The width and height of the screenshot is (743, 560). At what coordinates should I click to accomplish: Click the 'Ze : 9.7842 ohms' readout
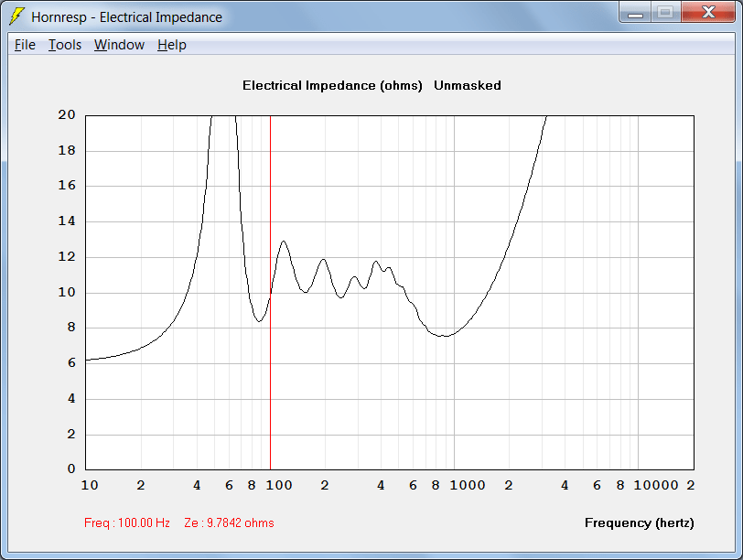click(x=230, y=523)
